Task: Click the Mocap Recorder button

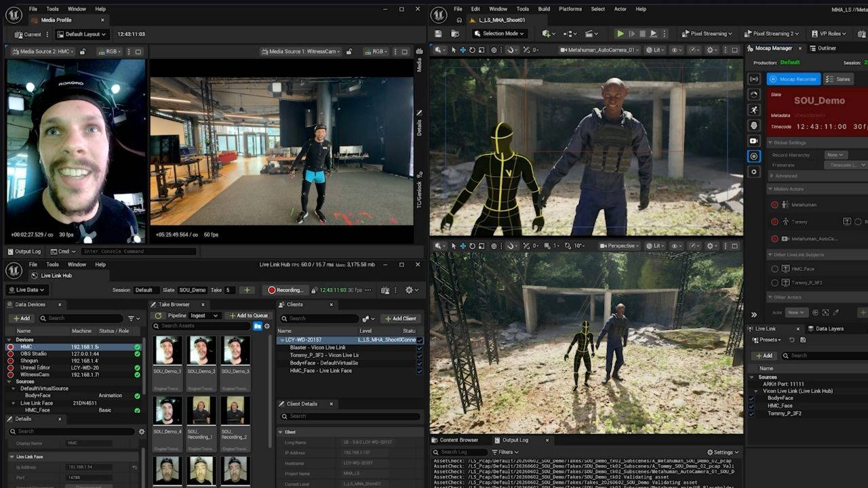Action: [x=793, y=79]
